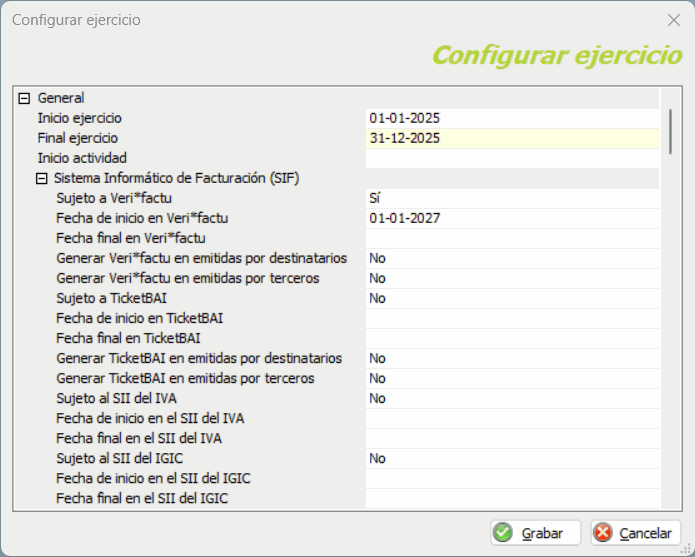Image resolution: width=695 pixels, height=557 pixels.
Task: Select the Final ejercicio label
Action: [x=78, y=138]
